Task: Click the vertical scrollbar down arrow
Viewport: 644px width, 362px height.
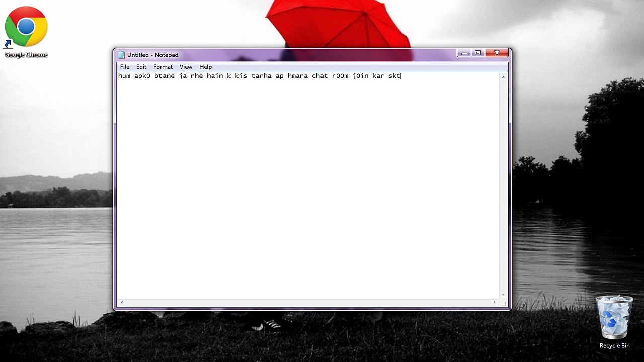Action: tap(503, 295)
